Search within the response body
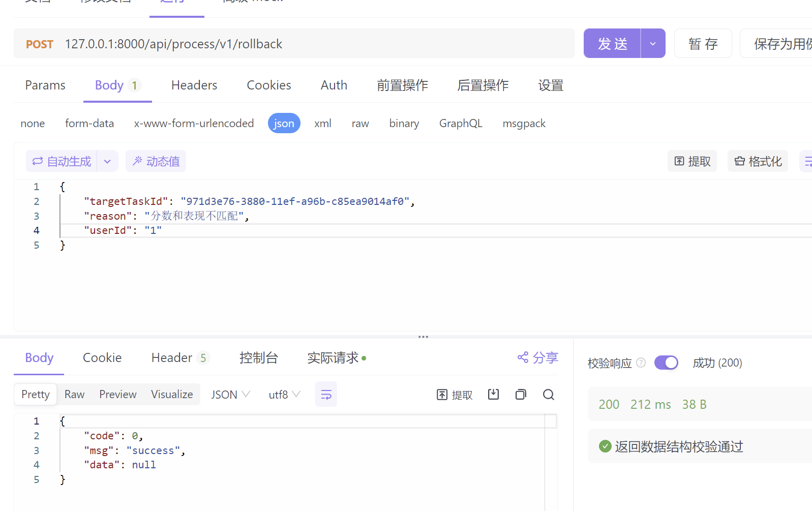The image size is (812, 511). [x=549, y=395]
